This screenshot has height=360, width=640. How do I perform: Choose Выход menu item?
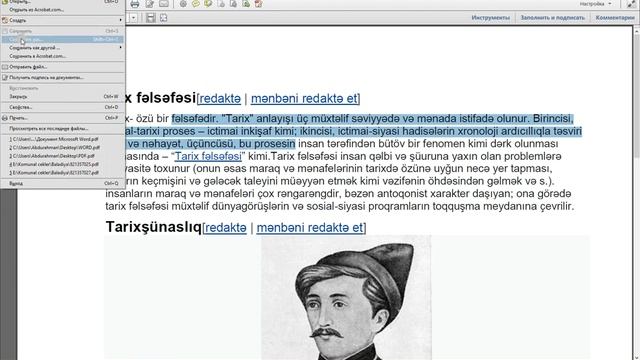62,183
